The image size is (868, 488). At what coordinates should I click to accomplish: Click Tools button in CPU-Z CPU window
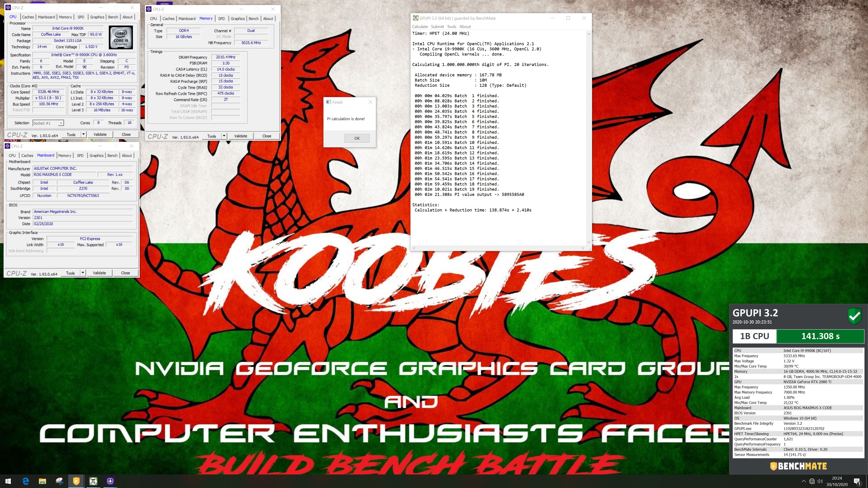click(x=71, y=134)
